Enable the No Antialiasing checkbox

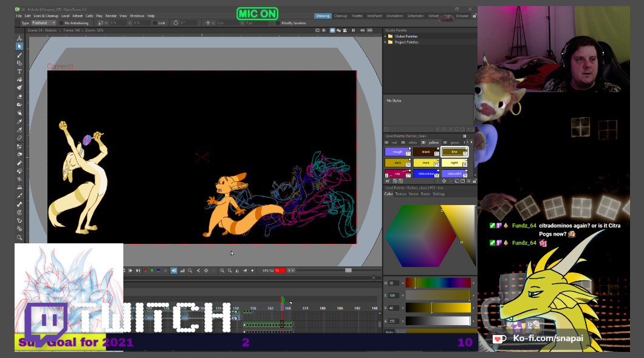(61, 23)
